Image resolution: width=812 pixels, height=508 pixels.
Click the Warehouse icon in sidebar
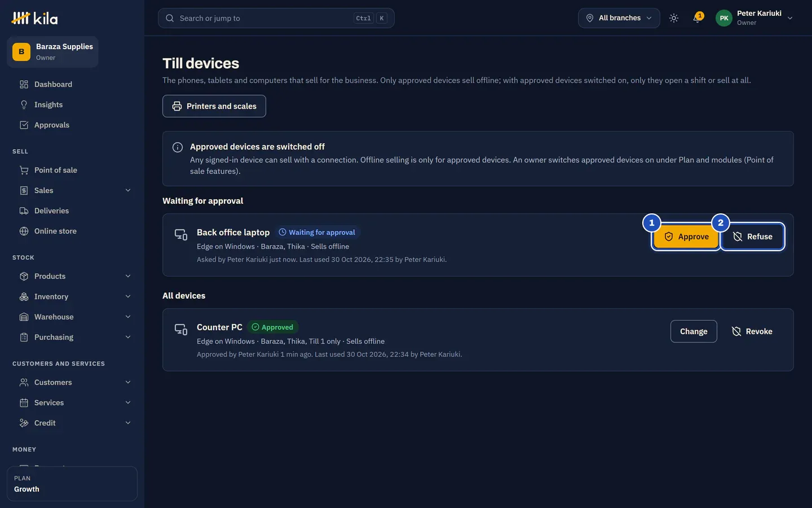[x=24, y=317]
